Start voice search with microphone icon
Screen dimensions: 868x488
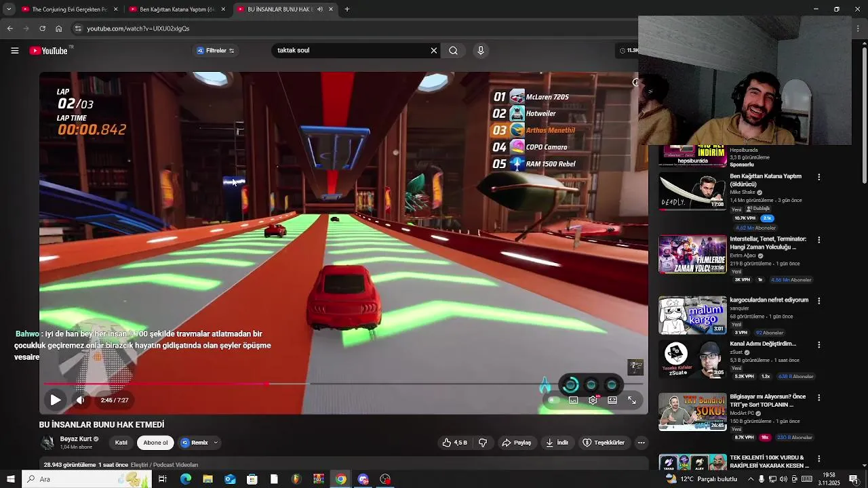click(x=481, y=51)
